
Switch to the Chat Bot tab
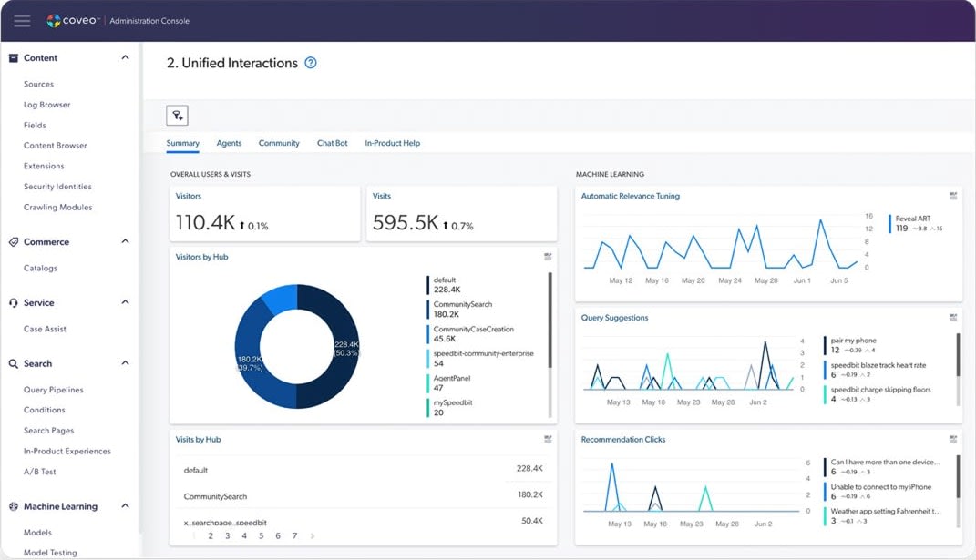[x=332, y=143]
